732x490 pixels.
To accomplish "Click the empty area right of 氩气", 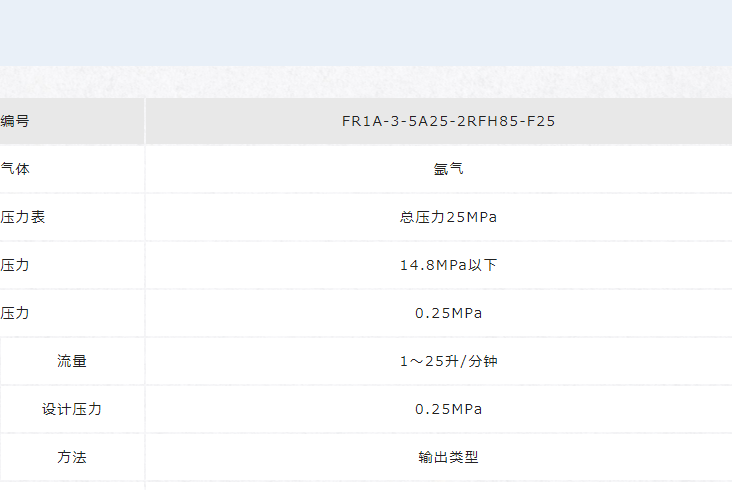I will (598, 169).
